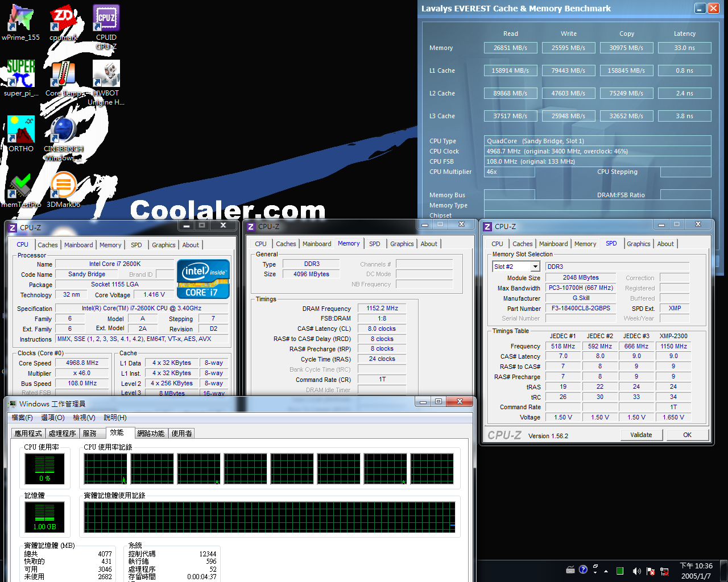
Task: Click the XMP-2300 frequency 1150 MHz cell
Action: coord(673,346)
